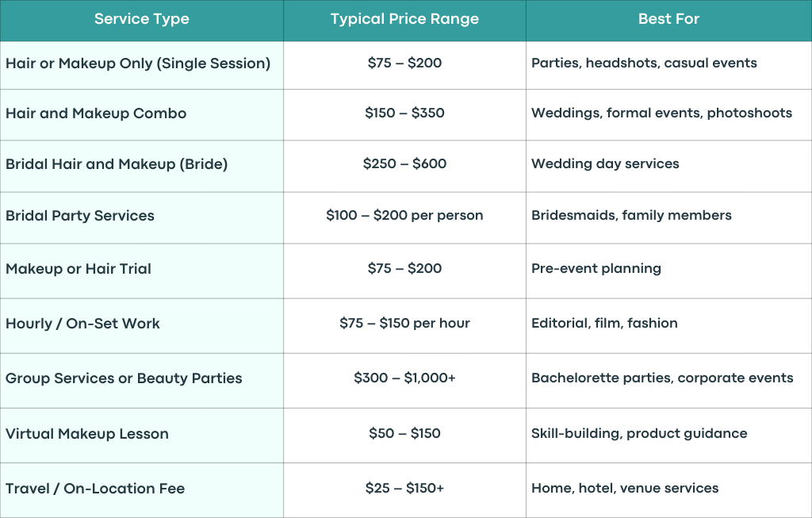Click Bachelorette parties, corporate events cell
The image size is (812, 518).
668,379
